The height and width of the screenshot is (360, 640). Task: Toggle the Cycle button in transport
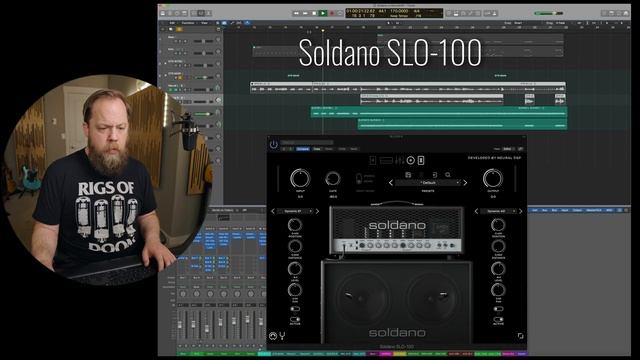[x=340, y=13]
